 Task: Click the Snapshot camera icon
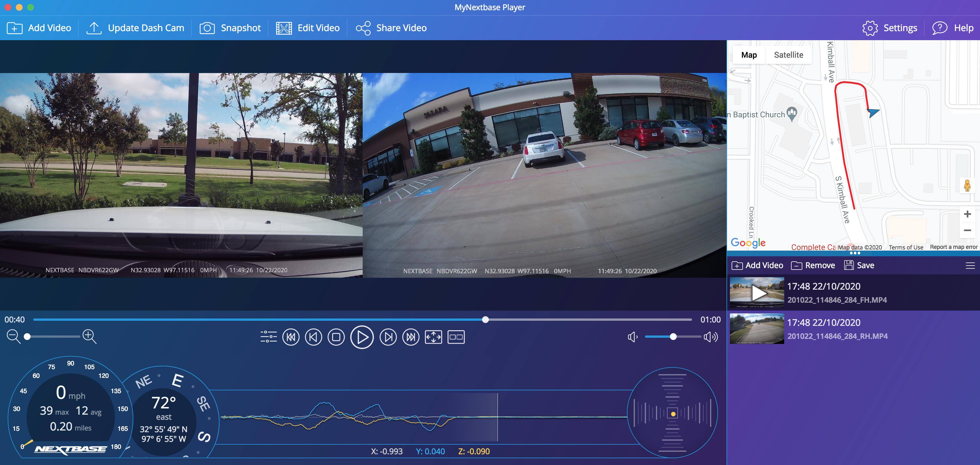(x=207, y=28)
